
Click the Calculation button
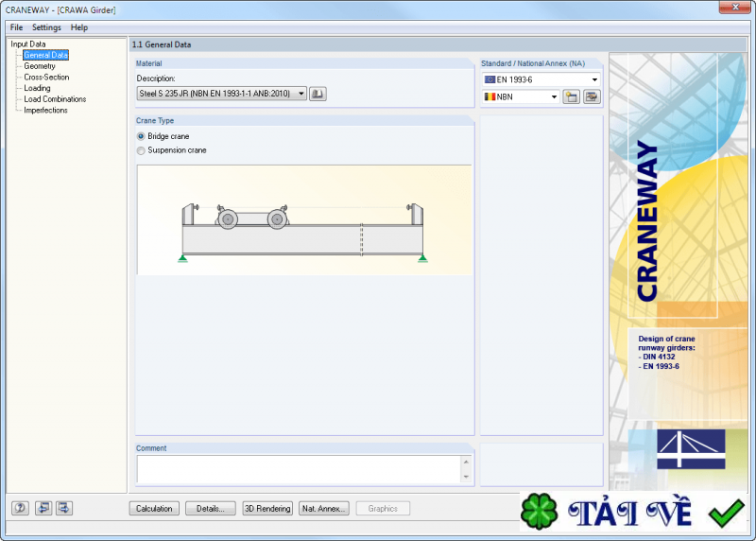coord(154,508)
